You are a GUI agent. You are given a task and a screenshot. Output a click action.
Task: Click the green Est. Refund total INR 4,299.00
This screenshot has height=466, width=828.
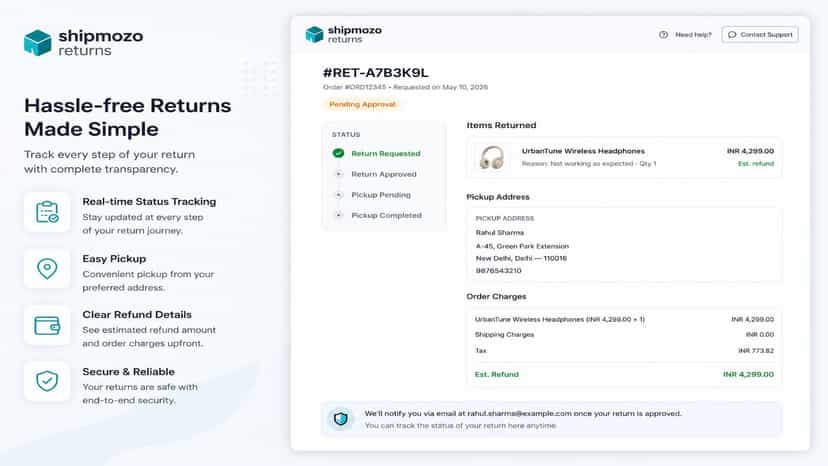748,374
